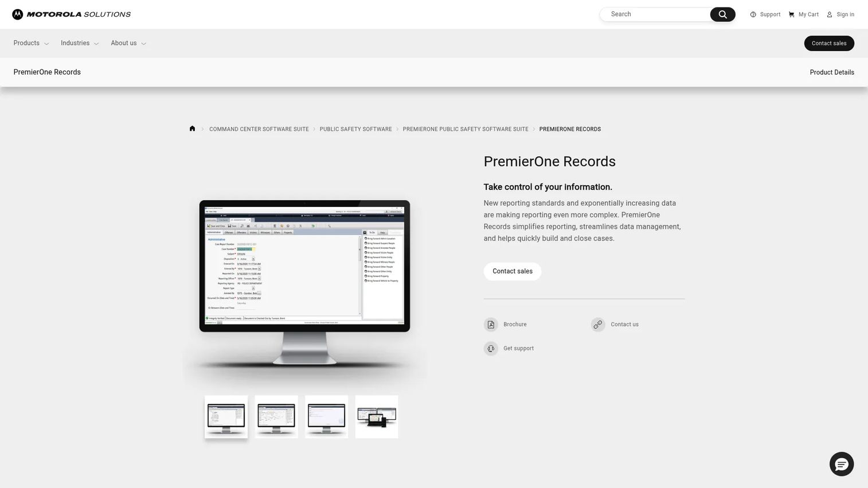Click the Brochure PDF icon
The height and width of the screenshot is (488, 868).
491,325
